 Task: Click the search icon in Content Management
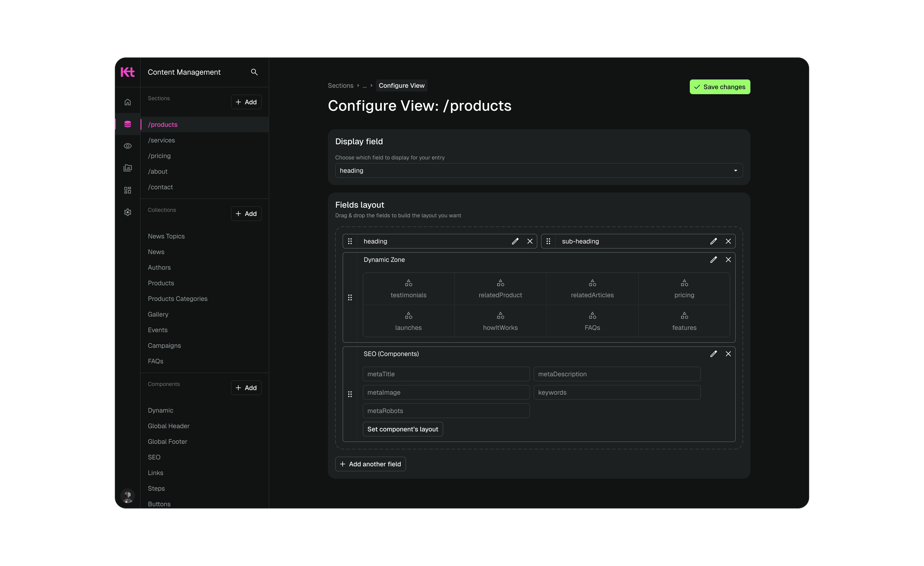click(x=254, y=72)
